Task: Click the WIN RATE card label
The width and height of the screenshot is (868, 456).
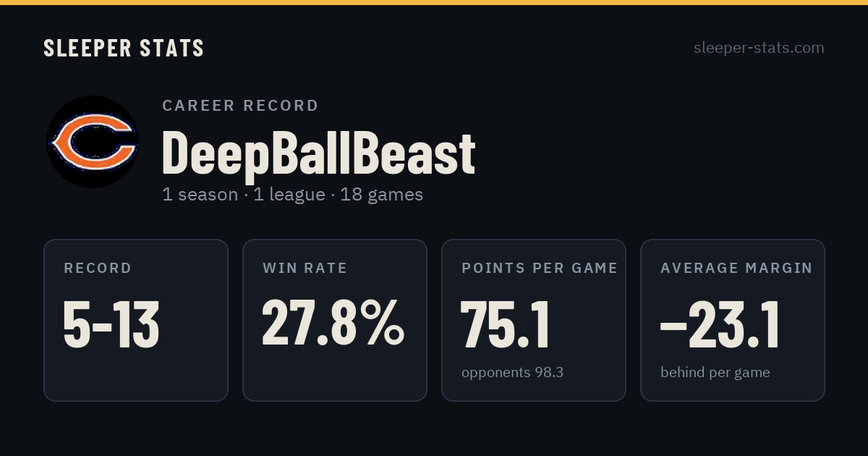Action: 305,268
